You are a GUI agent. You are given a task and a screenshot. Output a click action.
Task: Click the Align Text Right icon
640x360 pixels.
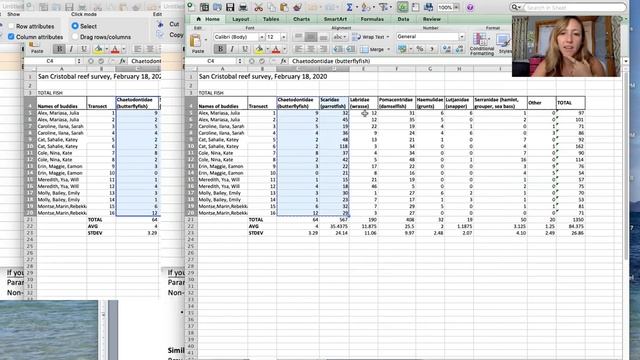[x=324, y=49]
